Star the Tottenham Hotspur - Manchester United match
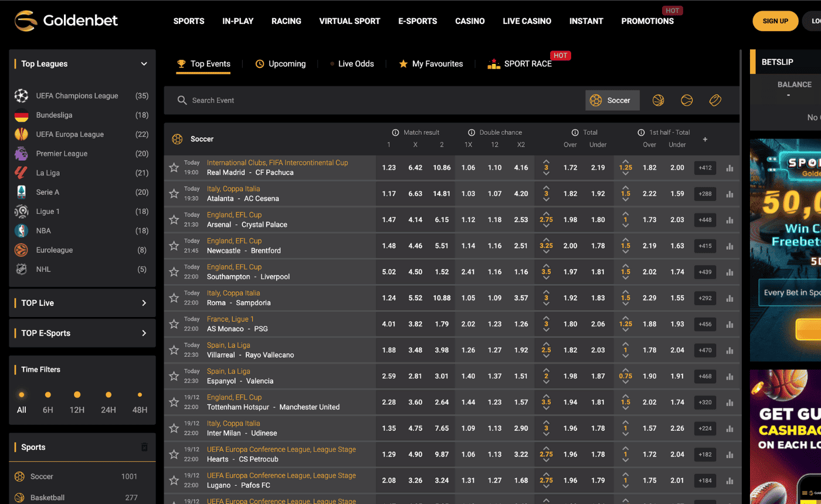 coord(174,402)
